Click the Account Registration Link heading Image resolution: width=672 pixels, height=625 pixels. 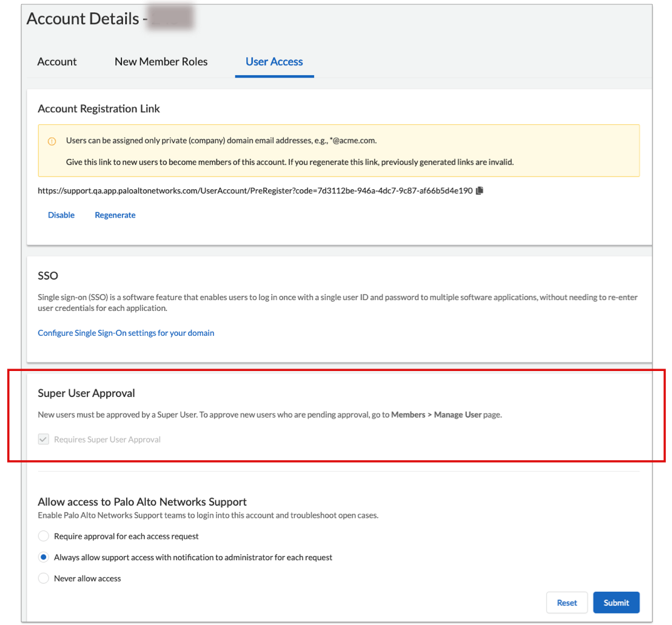(x=99, y=109)
